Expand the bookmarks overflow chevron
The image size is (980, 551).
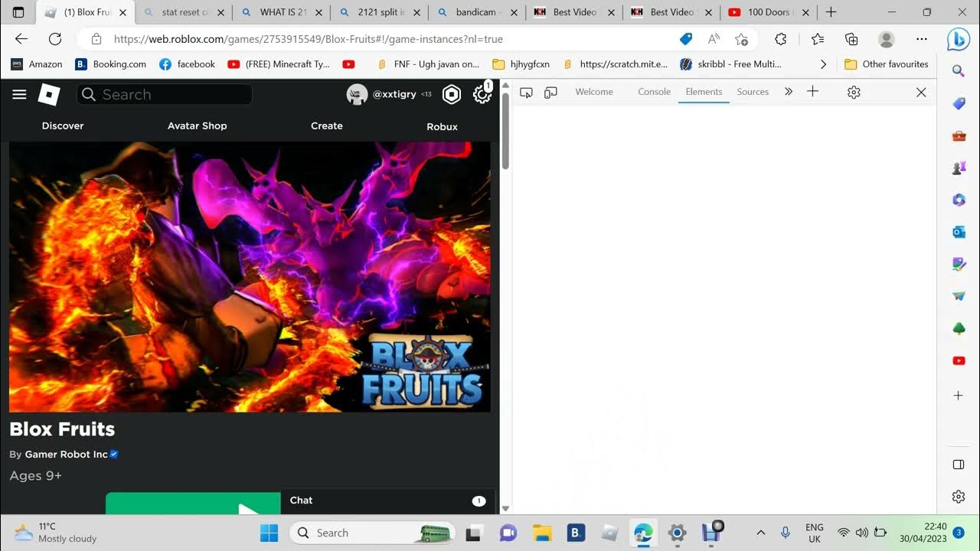[823, 64]
